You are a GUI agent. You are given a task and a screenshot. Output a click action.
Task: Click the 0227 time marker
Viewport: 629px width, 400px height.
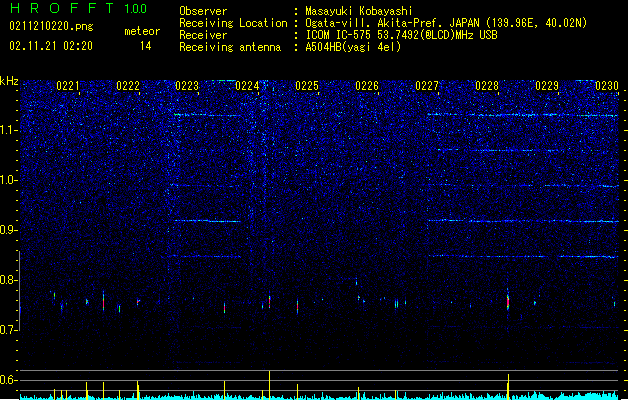(427, 86)
